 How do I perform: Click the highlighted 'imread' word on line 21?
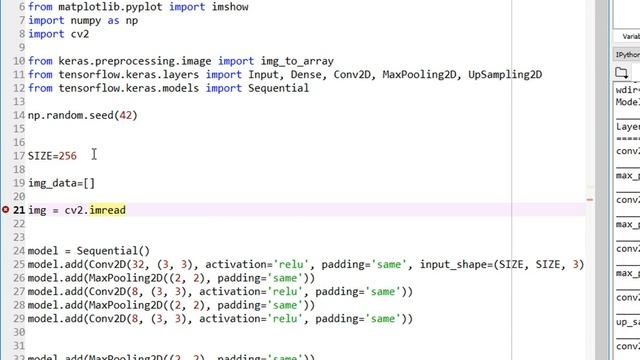(x=107, y=210)
